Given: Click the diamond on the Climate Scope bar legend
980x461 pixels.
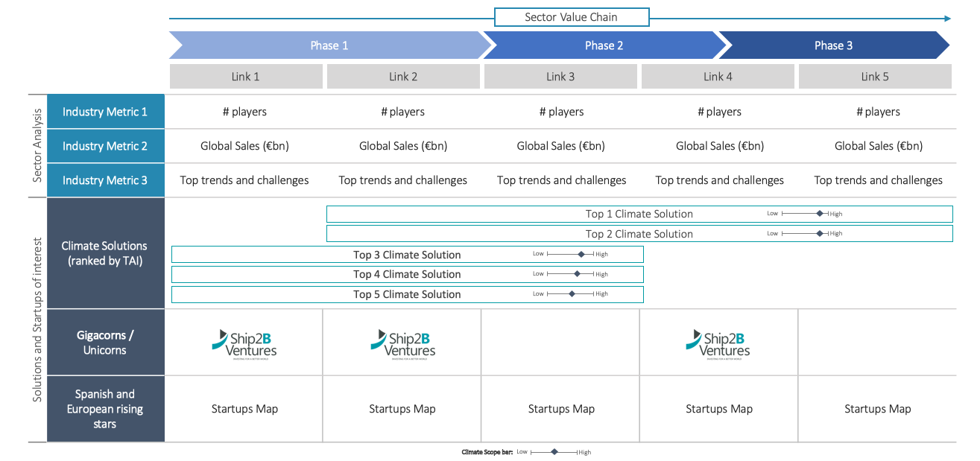Looking at the screenshot, I should click(554, 452).
